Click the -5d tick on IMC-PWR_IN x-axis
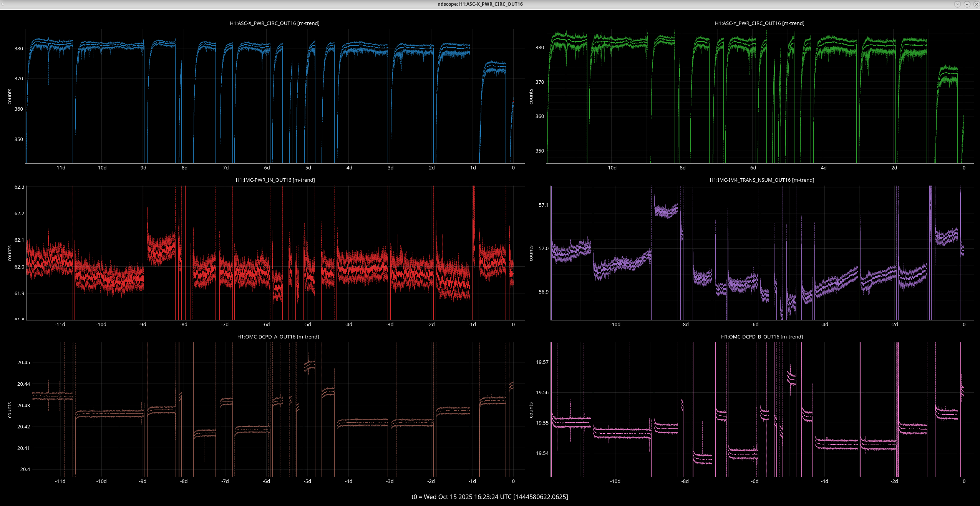Screen dimensions: 980x506 (x=307, y=325)
